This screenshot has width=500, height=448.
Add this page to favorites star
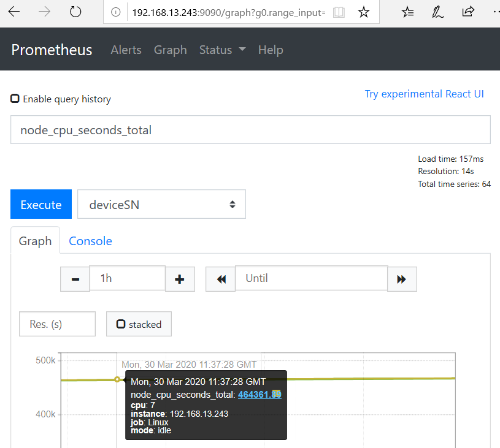[364, 12]
